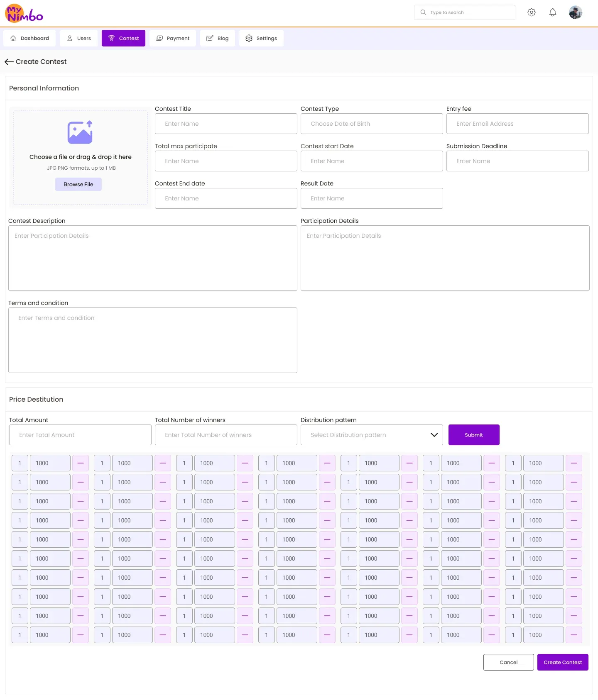The height and width of the screenshot is (700, 598).
Task: Select the Contest tab
Action: pyautogui.click(x=123, y=38)
